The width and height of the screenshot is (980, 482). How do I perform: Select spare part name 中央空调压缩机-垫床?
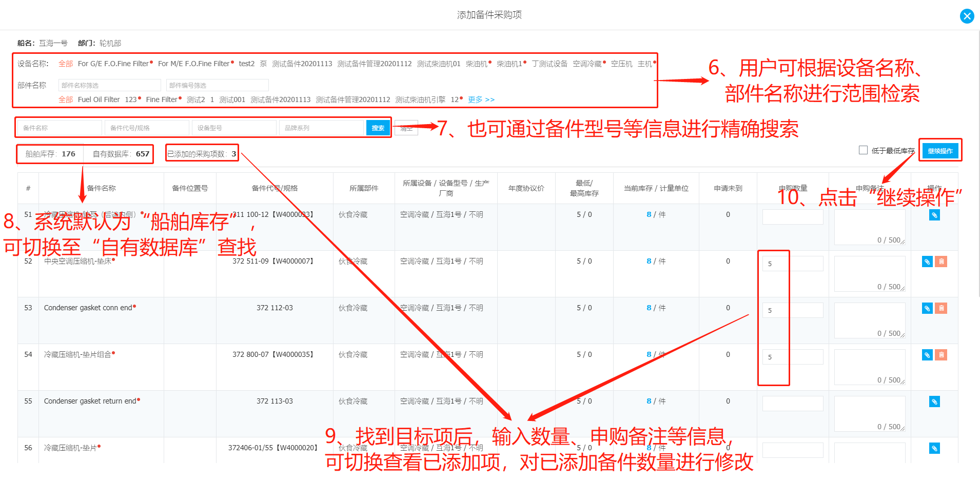(x=77, y=261)
